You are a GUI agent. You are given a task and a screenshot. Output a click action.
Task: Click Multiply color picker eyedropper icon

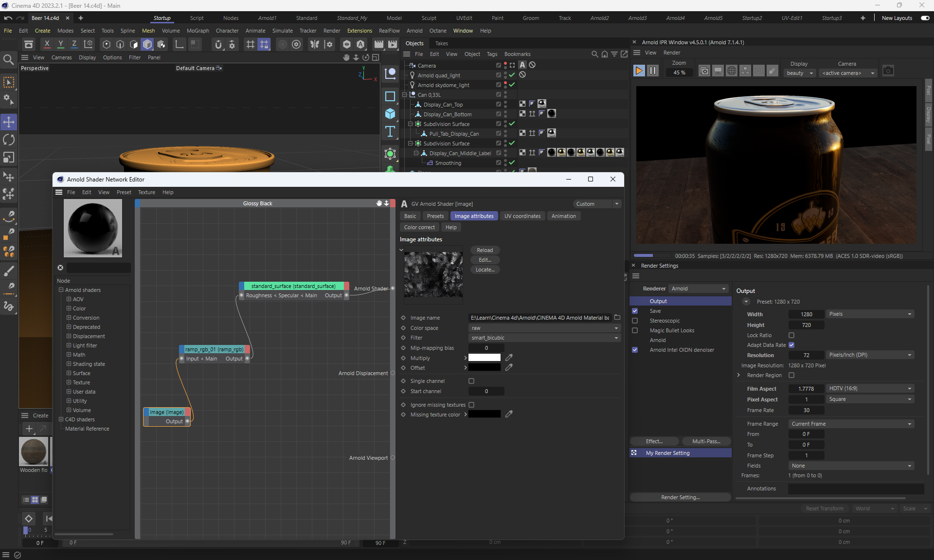click(509, 358)
